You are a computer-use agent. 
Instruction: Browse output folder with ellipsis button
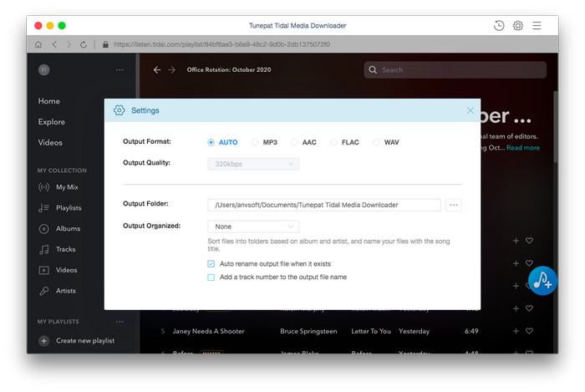tap(454, 205)
